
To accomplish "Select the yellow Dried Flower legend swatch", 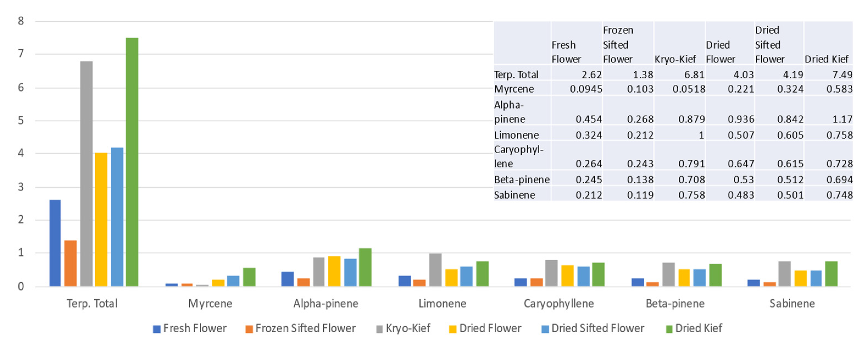I will point(452,329).
